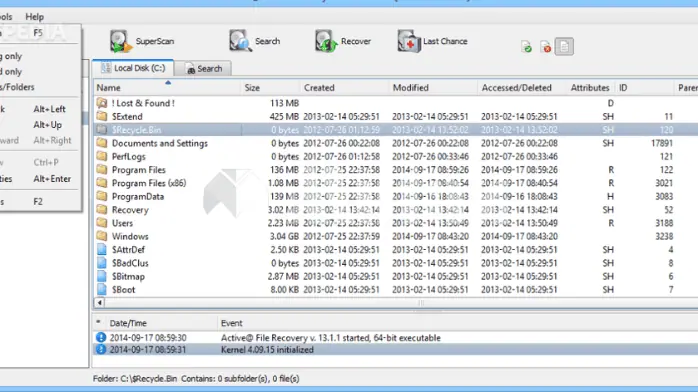Choose the F2 menu entry
The image size is (698, 392).
[x=39, y=202]
